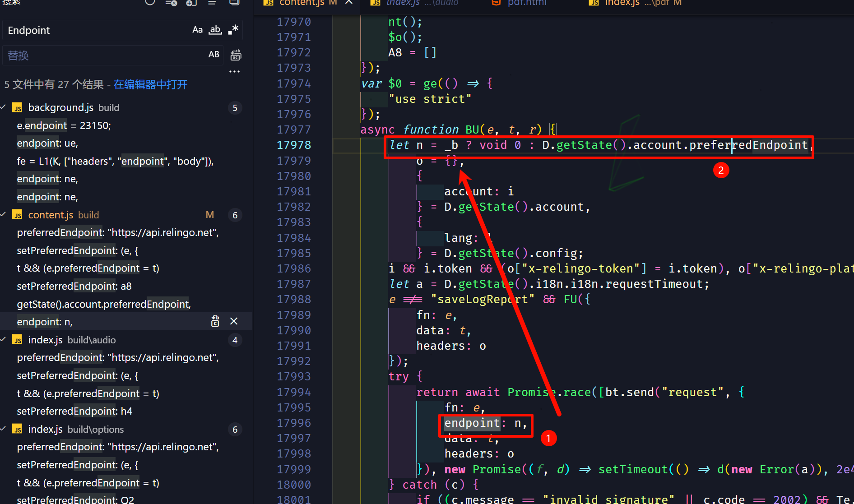Viewport: 854px width, 504px height.
Task: Click "use strict" string on line 17975
Action: (430, 99)
